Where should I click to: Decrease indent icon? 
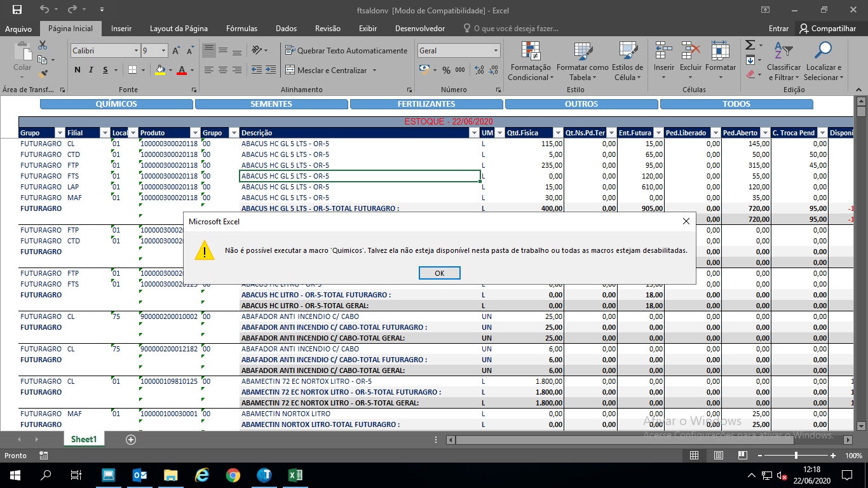[x=257, y=70]
